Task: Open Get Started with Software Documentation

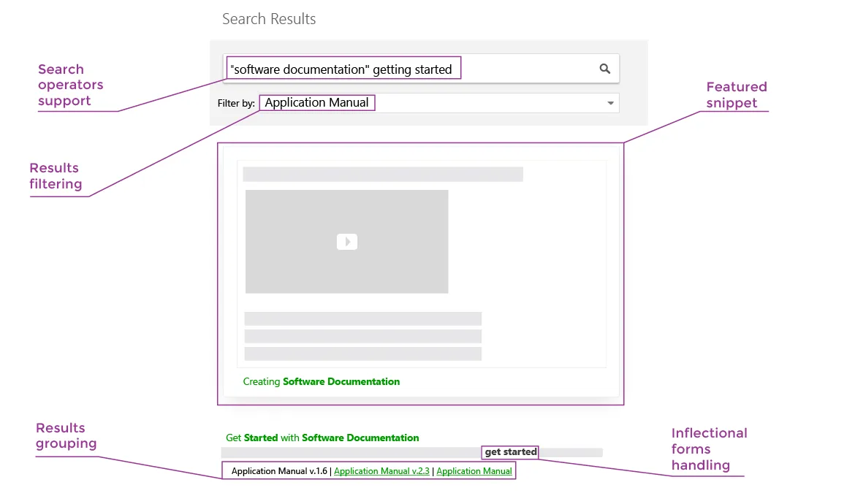Action: tap(322, 438)
